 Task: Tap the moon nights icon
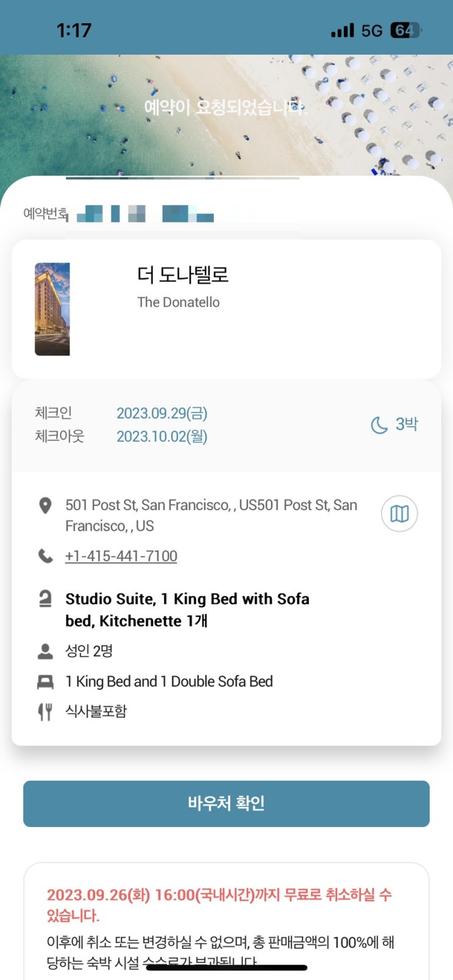[379, 425]
